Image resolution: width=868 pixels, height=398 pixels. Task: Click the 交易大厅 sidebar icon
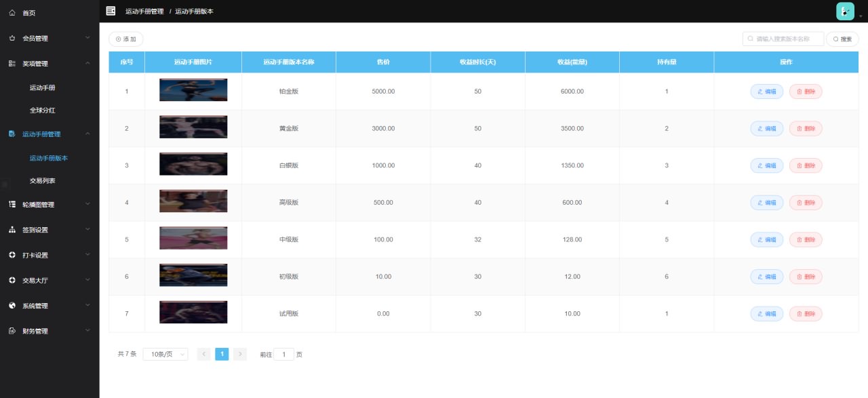(x=12, y=280)
